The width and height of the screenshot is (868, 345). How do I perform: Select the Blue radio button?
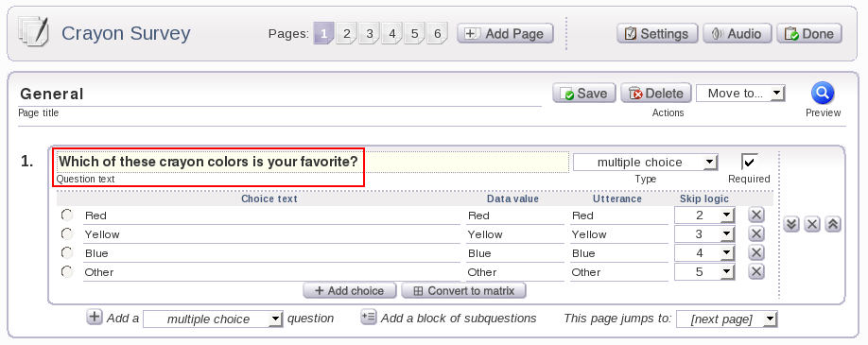(67, 252)
